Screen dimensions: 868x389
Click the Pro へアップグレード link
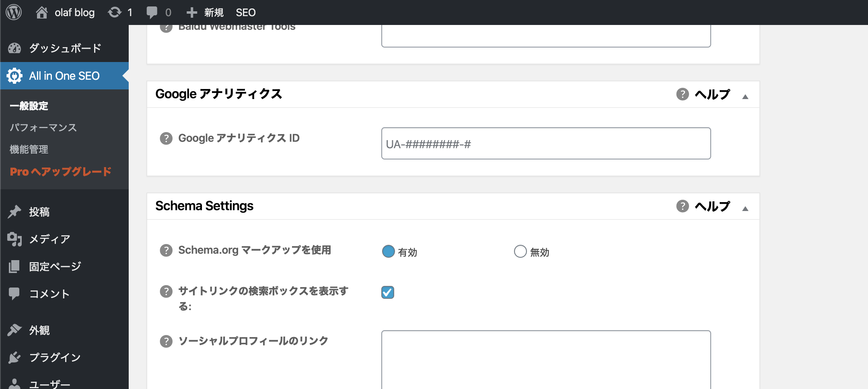click(x=60, y=171)
